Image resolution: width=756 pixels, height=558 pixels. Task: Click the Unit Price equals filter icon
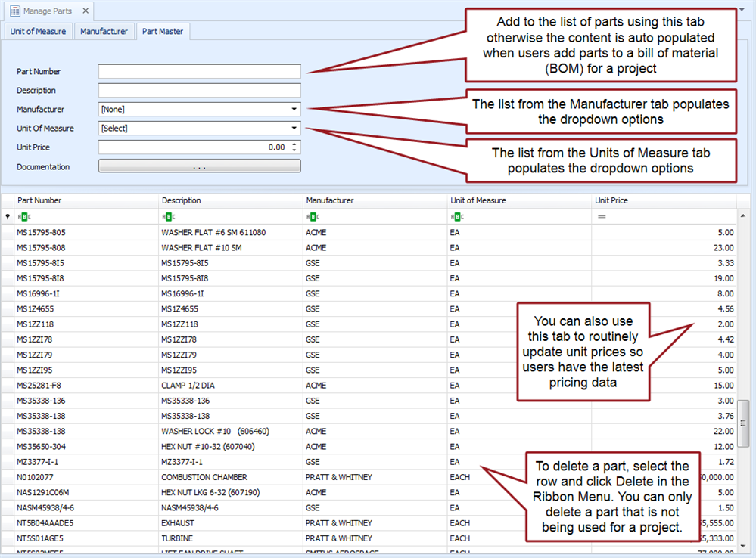click(602, 217)
